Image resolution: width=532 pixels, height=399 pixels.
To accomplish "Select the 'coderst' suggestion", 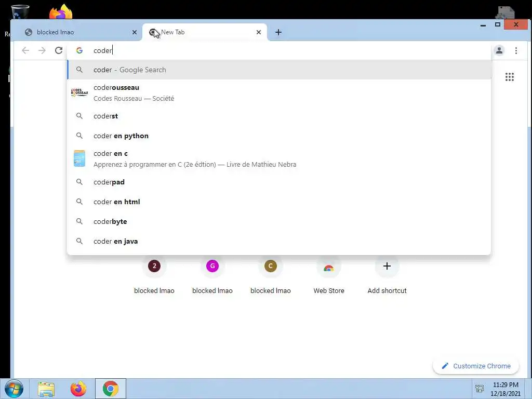I will pyautogui.click(x=279, y=116).
